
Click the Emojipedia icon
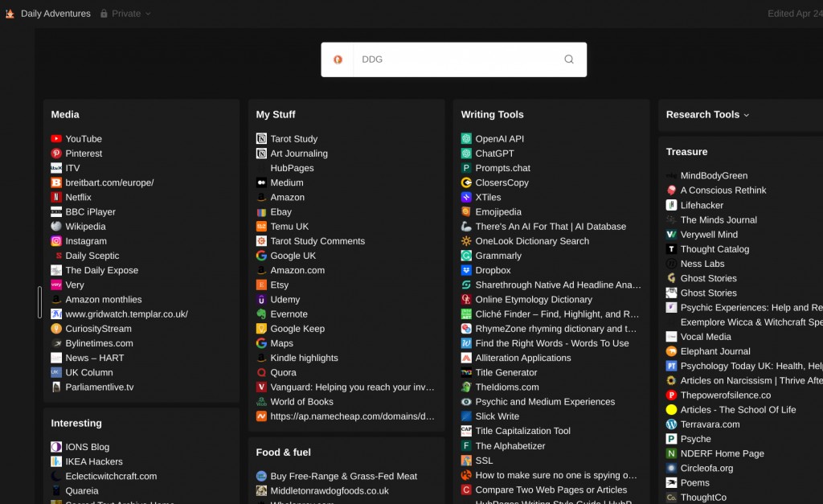(466, 211)
